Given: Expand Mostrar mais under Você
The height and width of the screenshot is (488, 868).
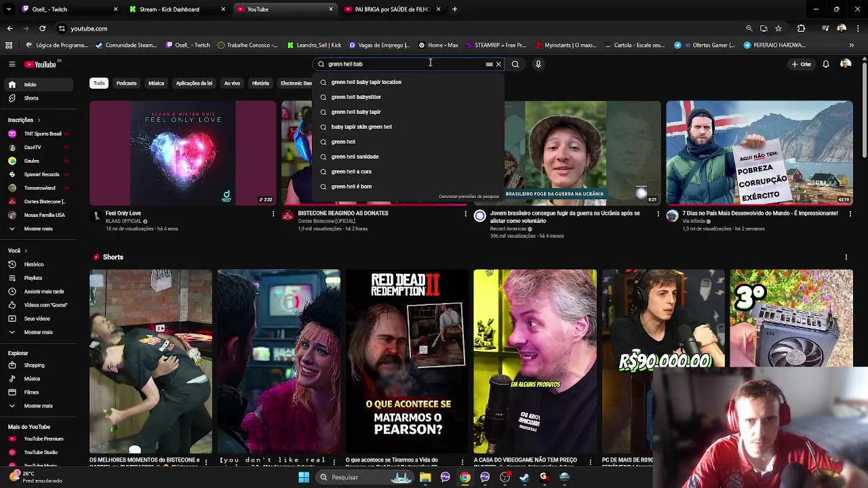Looking at the screenshot, I should pos(39,332).
